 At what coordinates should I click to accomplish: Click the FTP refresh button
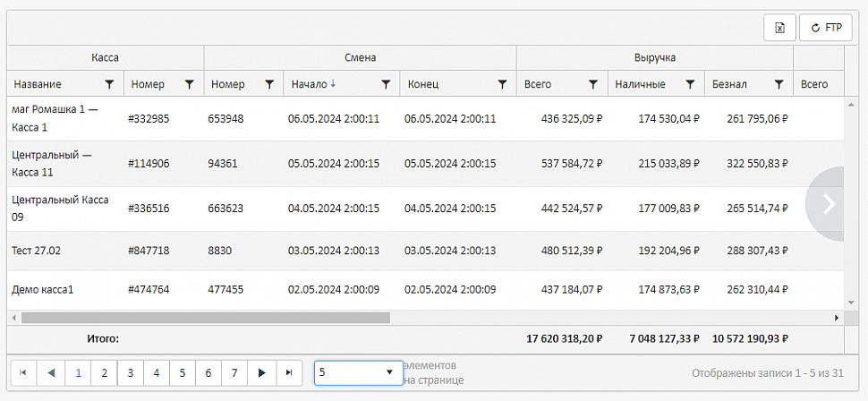click(825, 28)
